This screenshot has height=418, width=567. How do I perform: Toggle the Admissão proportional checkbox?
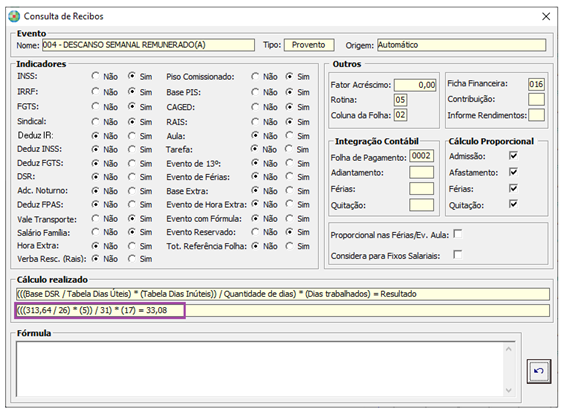(x=513, y=156)
